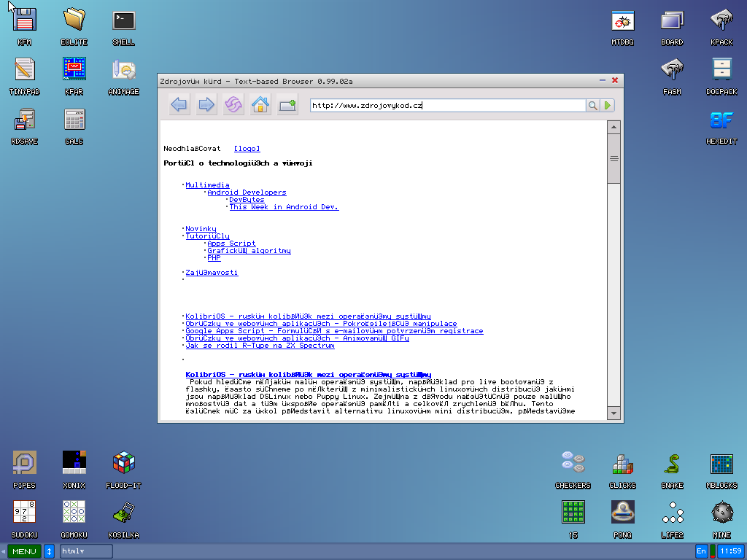Switch keyboard layout via the En indicator
Viewport: 747px width, 560px height.
coord(701,551)
